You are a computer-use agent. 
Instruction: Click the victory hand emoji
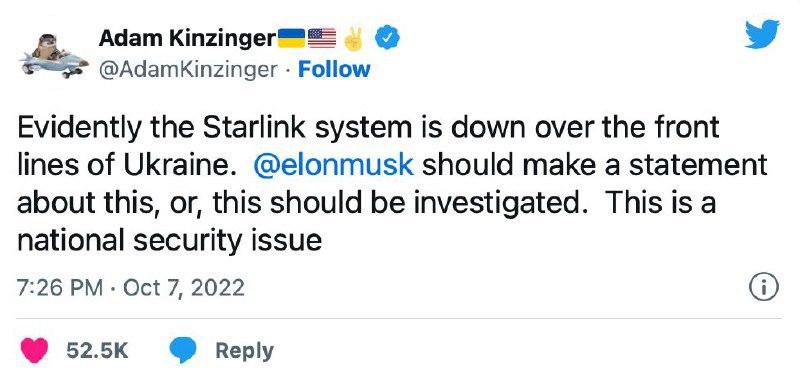354,38
